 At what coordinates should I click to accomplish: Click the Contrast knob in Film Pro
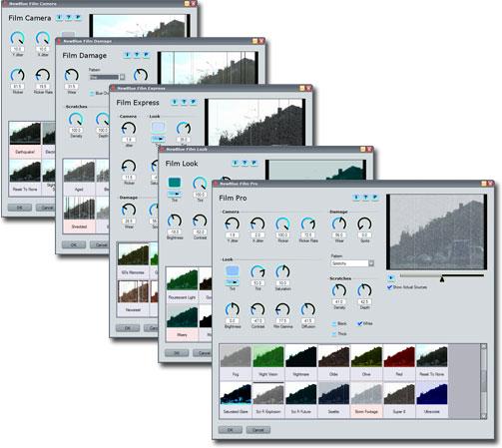(257, 310)
